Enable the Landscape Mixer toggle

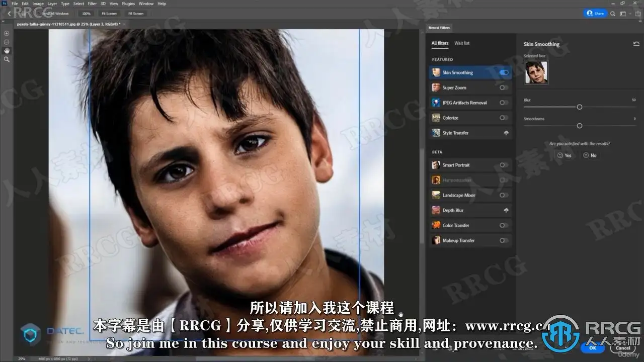pyautogui.click(x=504, y=195)
